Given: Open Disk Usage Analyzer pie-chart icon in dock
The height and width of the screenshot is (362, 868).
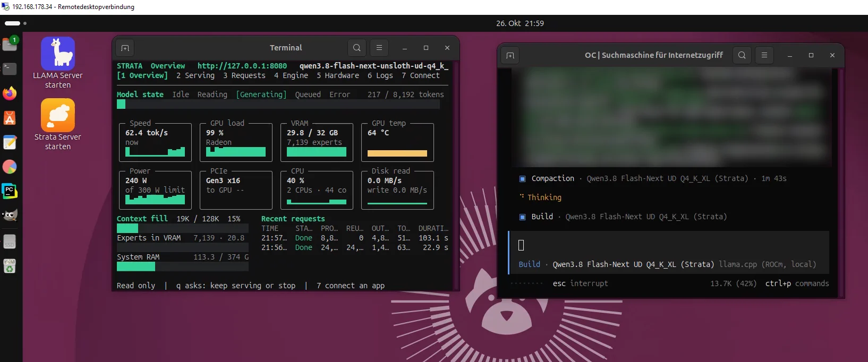Looking at the screenshot, I should click(10, 167).
